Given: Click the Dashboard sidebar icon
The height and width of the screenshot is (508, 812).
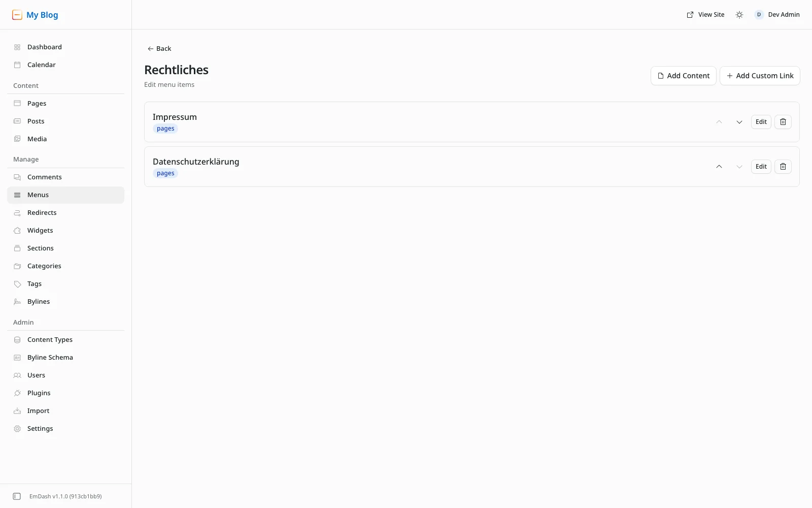Looking at the screenshot, I should pyautogui.click(x=17, y=47).
